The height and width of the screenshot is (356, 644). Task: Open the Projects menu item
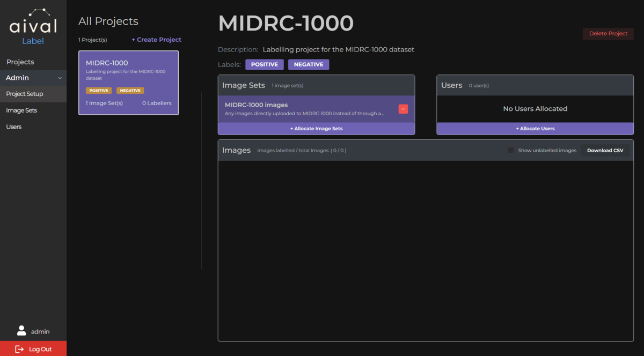pos(20,62)
